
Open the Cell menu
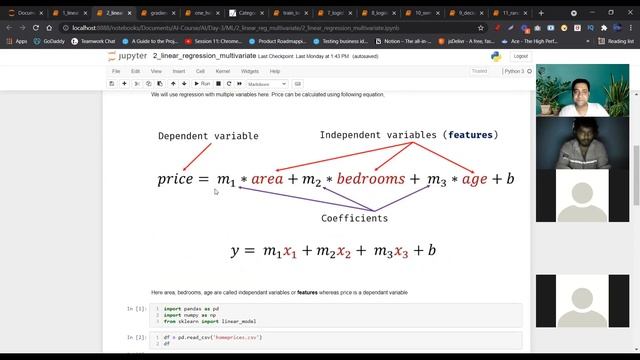click(x=200, y=71)
